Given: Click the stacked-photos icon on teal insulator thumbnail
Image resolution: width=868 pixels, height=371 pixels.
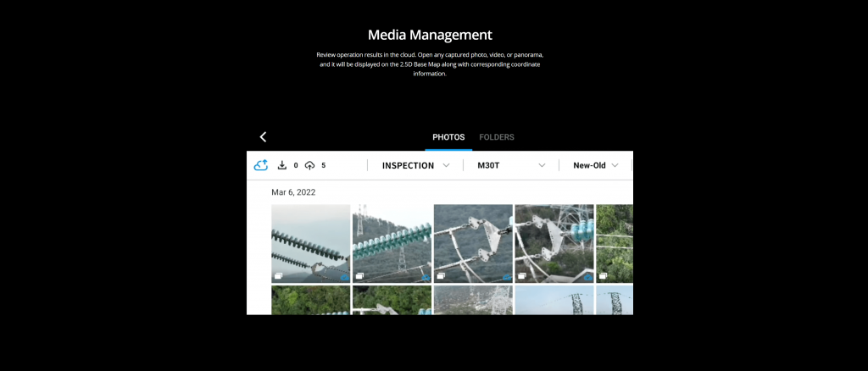Looking at the screenshot, I should (359, 276).
